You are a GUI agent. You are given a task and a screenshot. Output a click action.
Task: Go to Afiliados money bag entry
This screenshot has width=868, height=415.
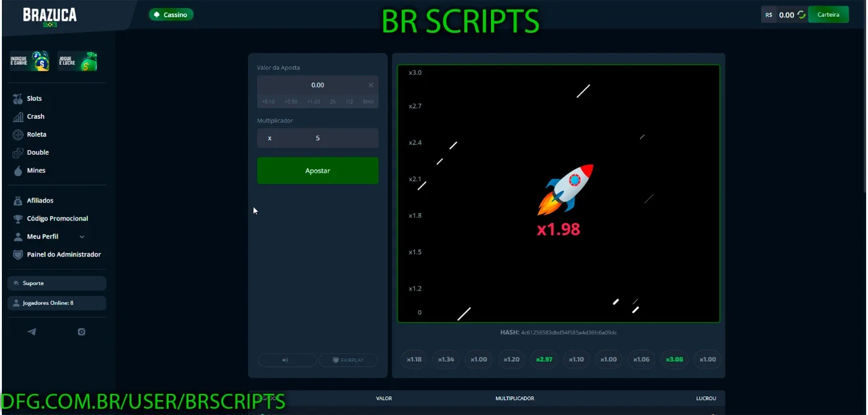click(33, 201)
